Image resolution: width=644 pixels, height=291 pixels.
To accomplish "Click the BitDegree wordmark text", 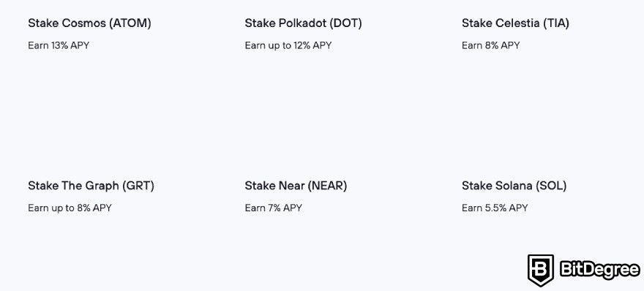I will (600, 270).
